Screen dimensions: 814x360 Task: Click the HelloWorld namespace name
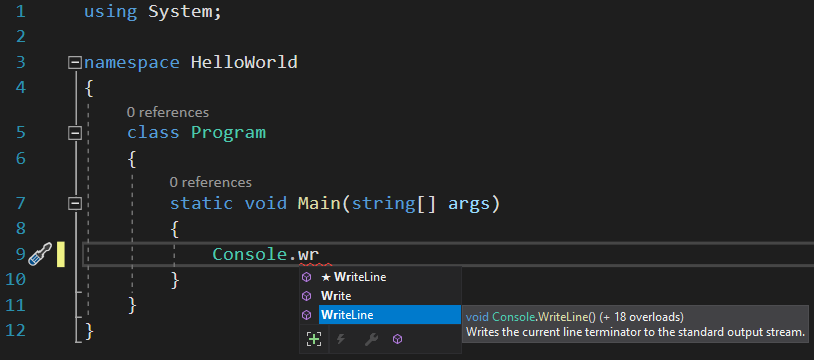(244, 63)
